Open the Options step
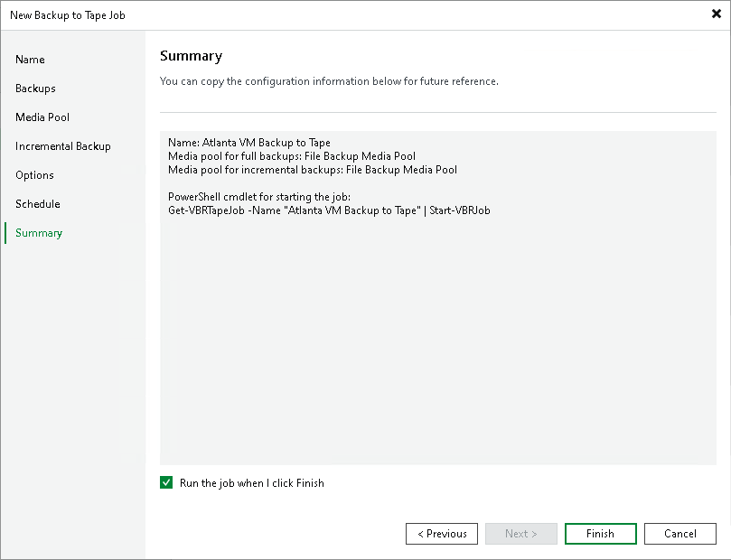Viewport: 731px width, 560px height. [x=34, y=175]
